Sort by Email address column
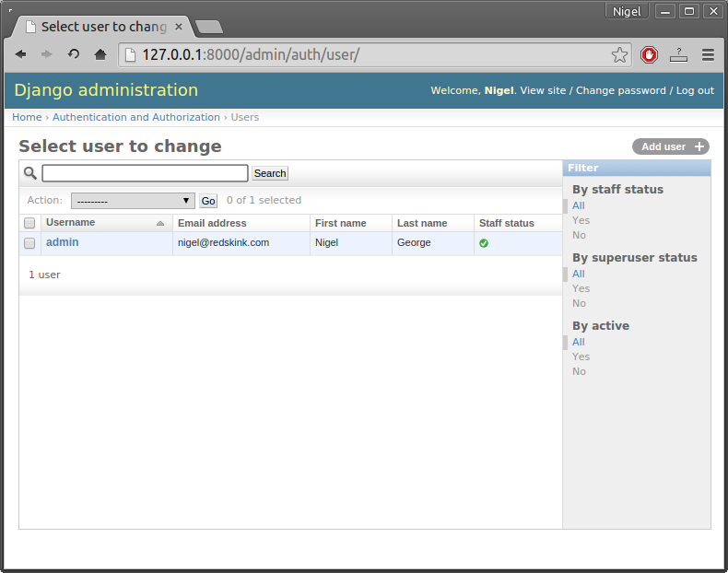728x573 pixels. (x=212, y=223)
